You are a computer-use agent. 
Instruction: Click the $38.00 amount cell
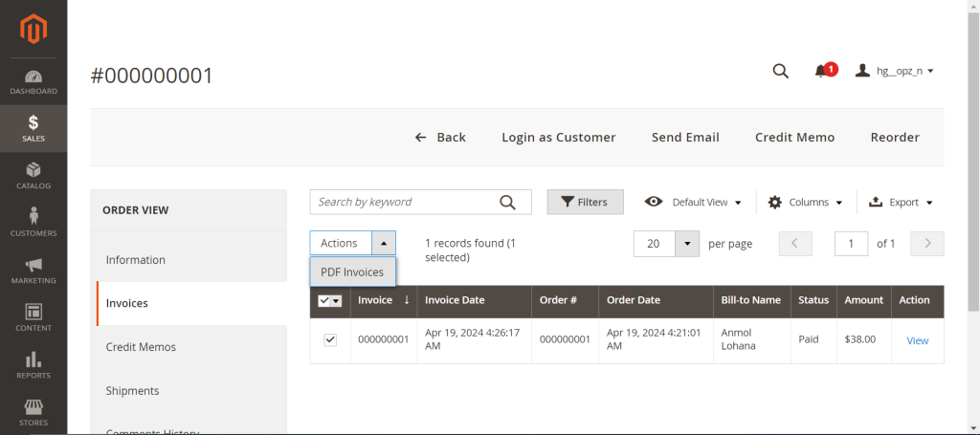864,340
